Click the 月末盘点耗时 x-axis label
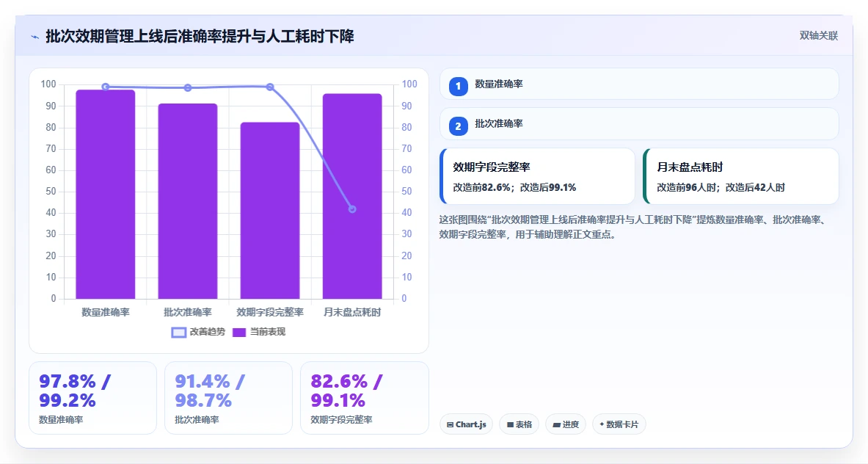868x464 pixels. 352,312
